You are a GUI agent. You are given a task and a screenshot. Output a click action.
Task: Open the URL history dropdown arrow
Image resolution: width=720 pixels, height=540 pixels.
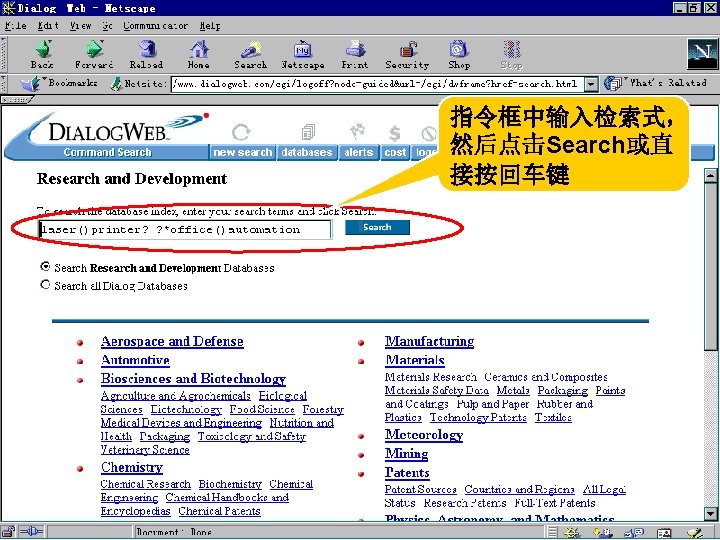[591, 84]
